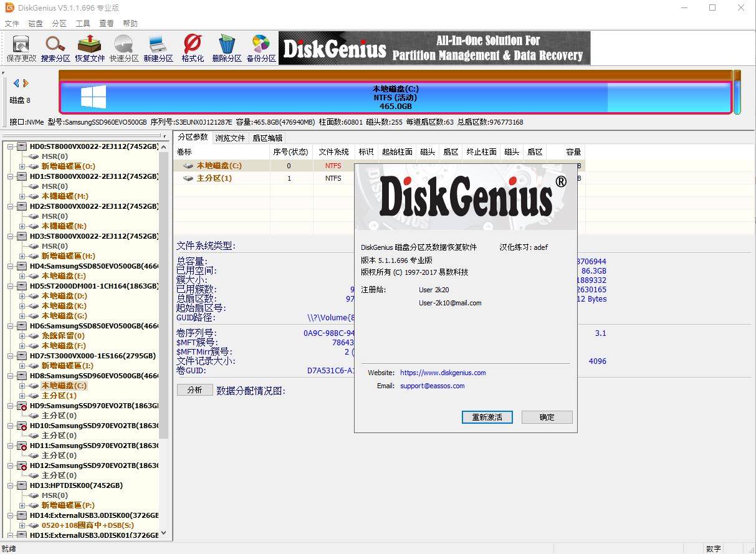This screenshot has width=756, height=554.
Task: Click the DiskGenius title bar app icon
Action: tap(9, 7)
